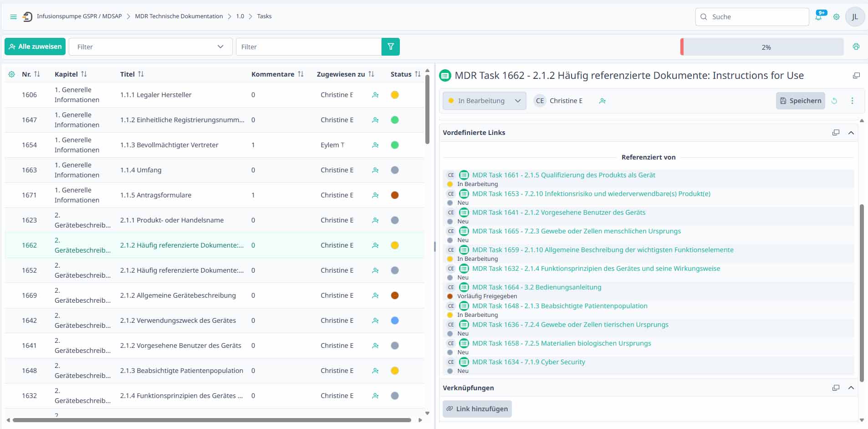The width and height of the screenshot is (868, 429).
Task: Change assignee in task detail header
Action: 602,101
